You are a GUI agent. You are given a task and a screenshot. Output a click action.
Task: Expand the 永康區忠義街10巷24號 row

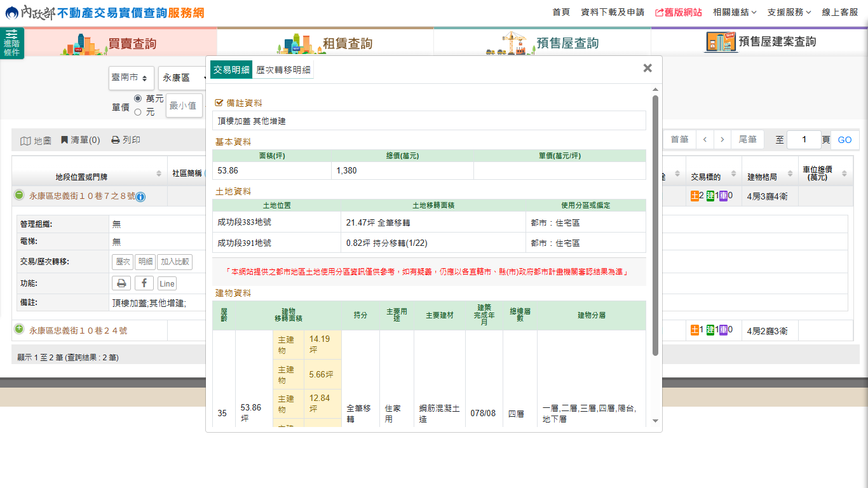point(19,329)
